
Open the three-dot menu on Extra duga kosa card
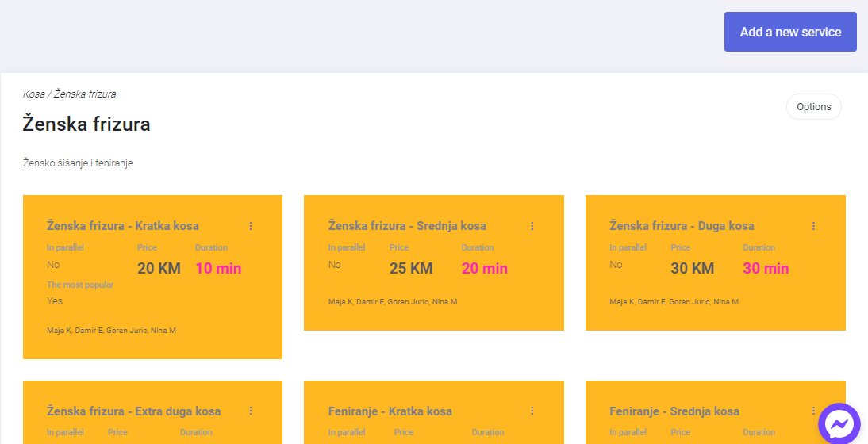pyautogui.click(x=251, y=411)
